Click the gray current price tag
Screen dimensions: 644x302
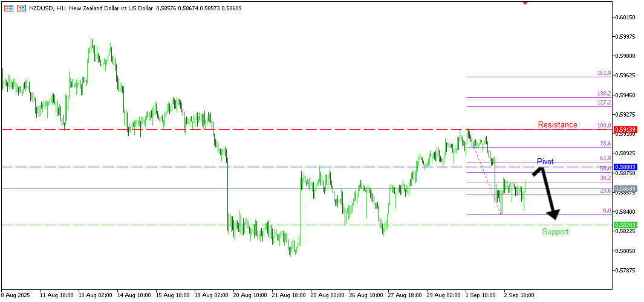625,189
